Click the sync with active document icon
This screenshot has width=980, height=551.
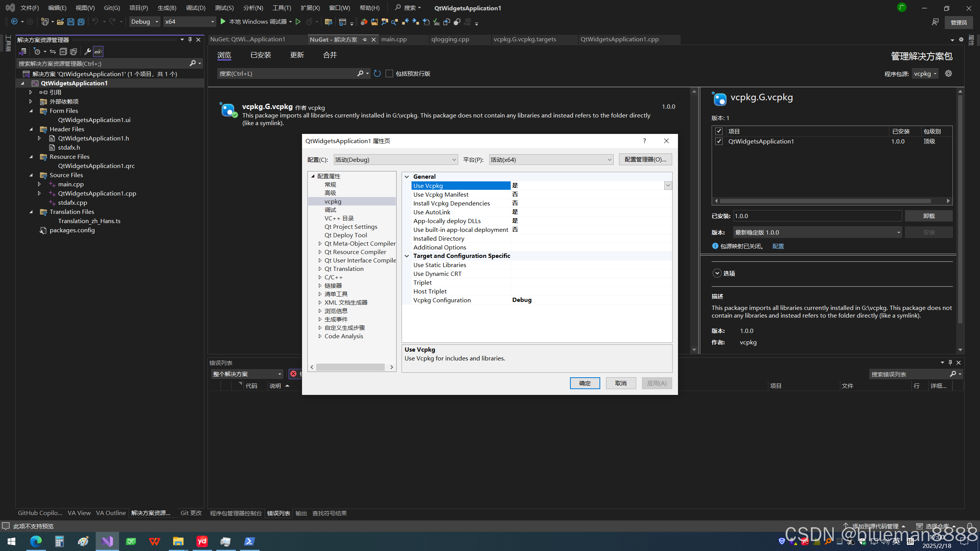click(x=53, y=52)
